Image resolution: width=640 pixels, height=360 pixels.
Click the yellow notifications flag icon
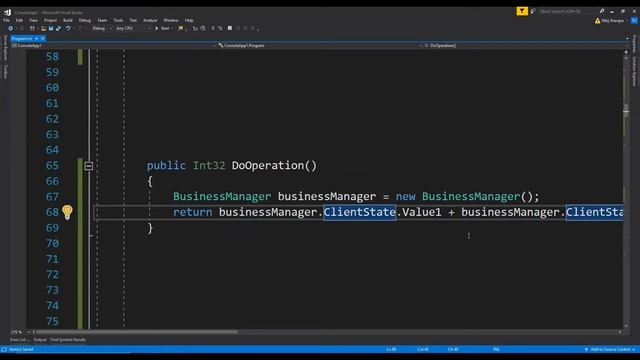click(x=522, y=11)
